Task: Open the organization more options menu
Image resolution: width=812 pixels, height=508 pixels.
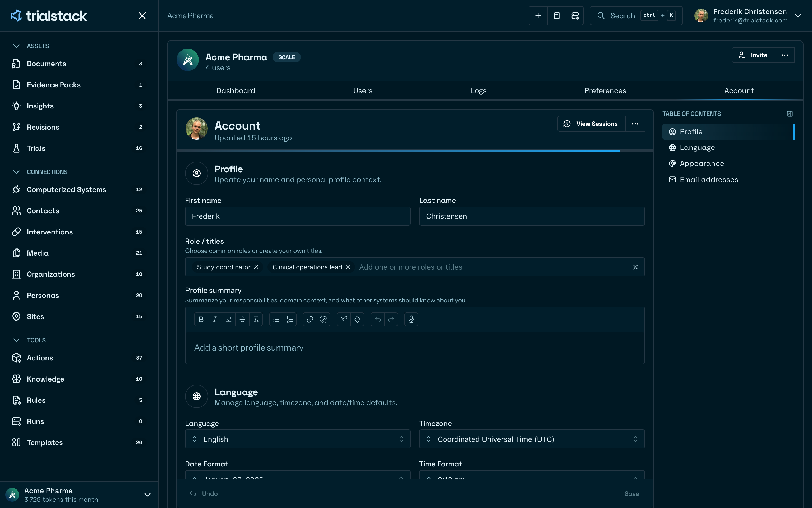Action: [x=785, y=55]
